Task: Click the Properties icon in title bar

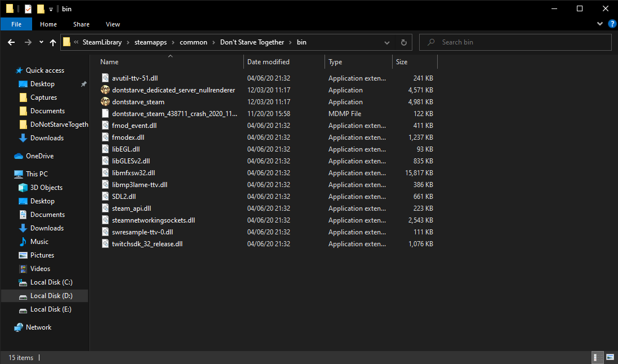Action: pyautogui.click(x=28, y=8)
